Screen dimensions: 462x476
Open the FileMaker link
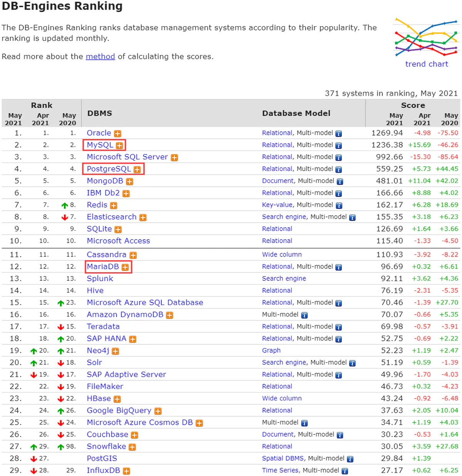[105, 386]
